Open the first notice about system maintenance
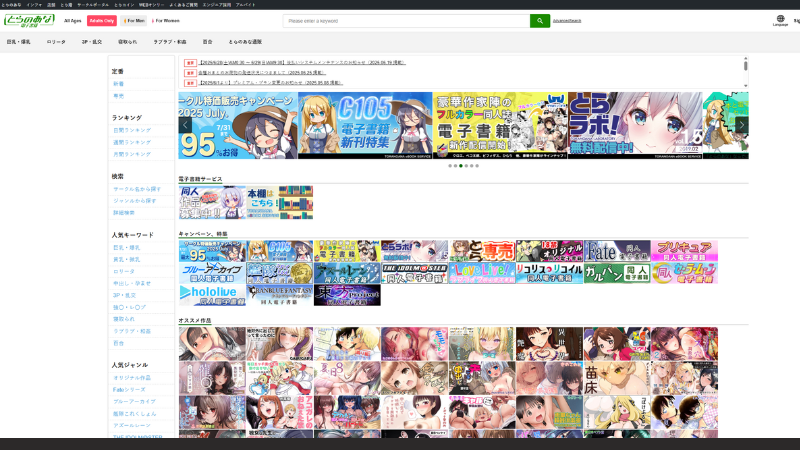The height and width of the screenshot is (450, 800). click(302, 63)
